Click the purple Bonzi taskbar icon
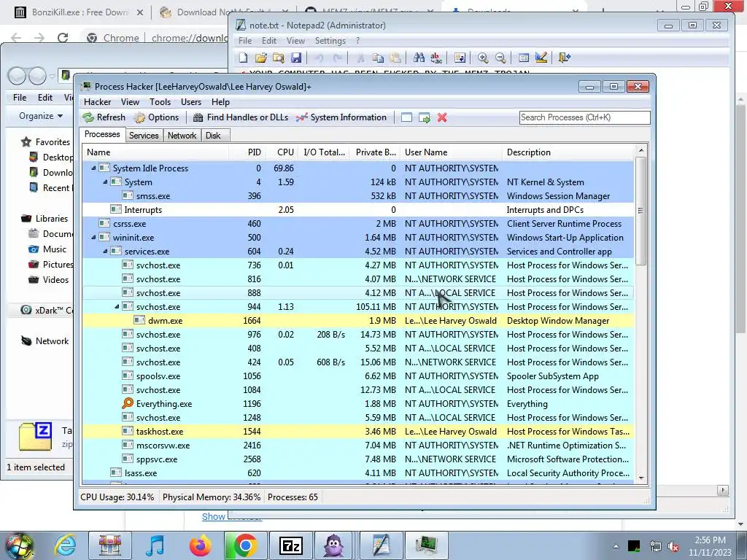 tap(333, 545)
